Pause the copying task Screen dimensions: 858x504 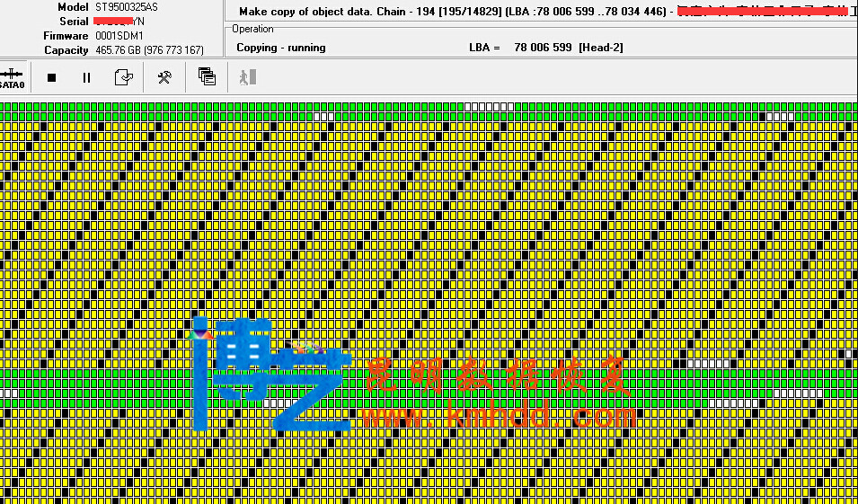pyautogui.click(x=86, y=78)
